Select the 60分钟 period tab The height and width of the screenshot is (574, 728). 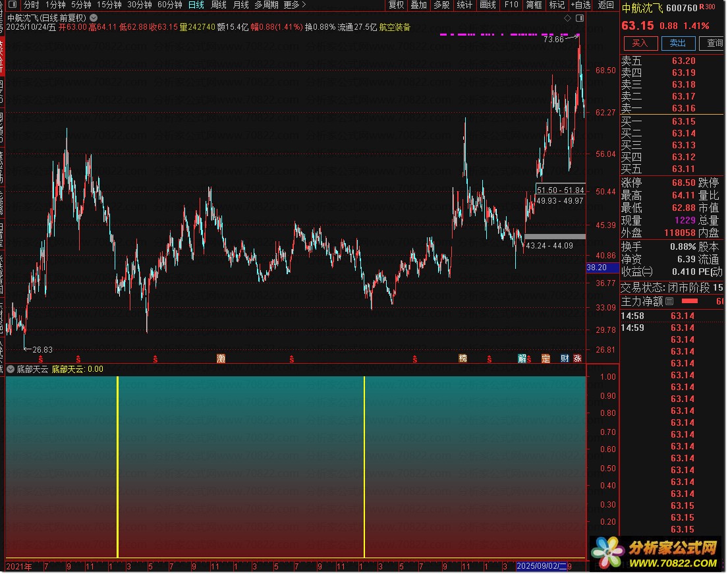169,5
